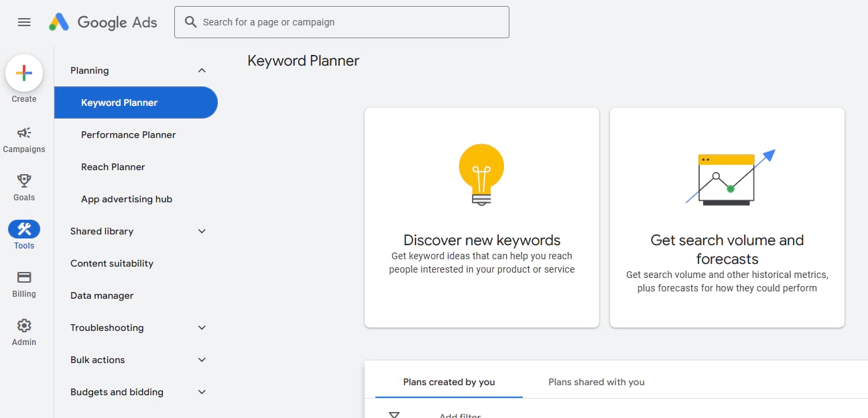Expand the Troubleshooting section
The width and height of the screenshot is (868, 418).
click(x=202, y=328)
